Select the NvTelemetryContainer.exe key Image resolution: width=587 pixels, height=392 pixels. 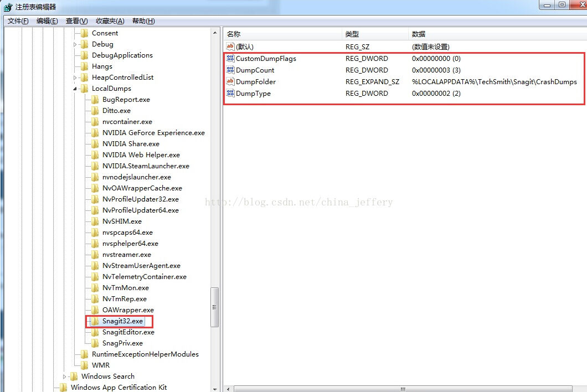coord(144,277)
